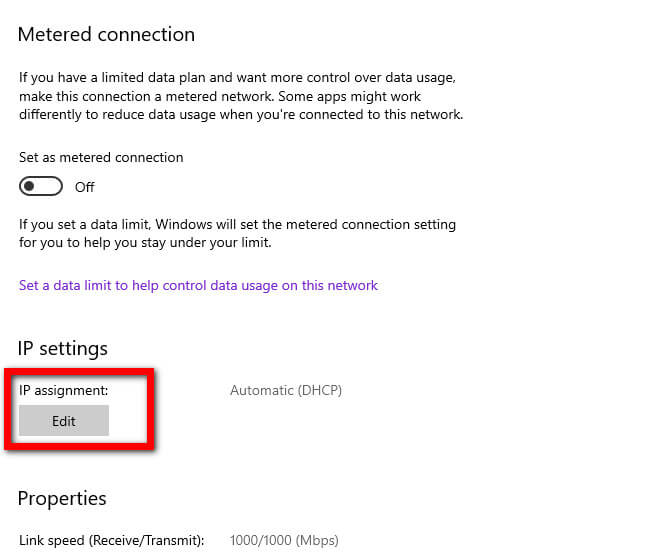Click the "Link speed (Receive/Transmit):" label

[x=112, y=540]
